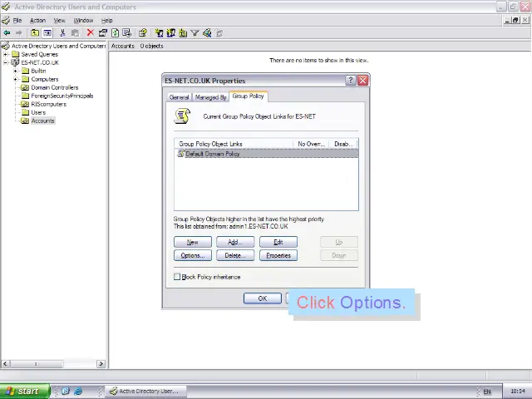Screen dimensions: 532x399
Task: Select the Default Domain Policy row
Action: pos(266,154)
